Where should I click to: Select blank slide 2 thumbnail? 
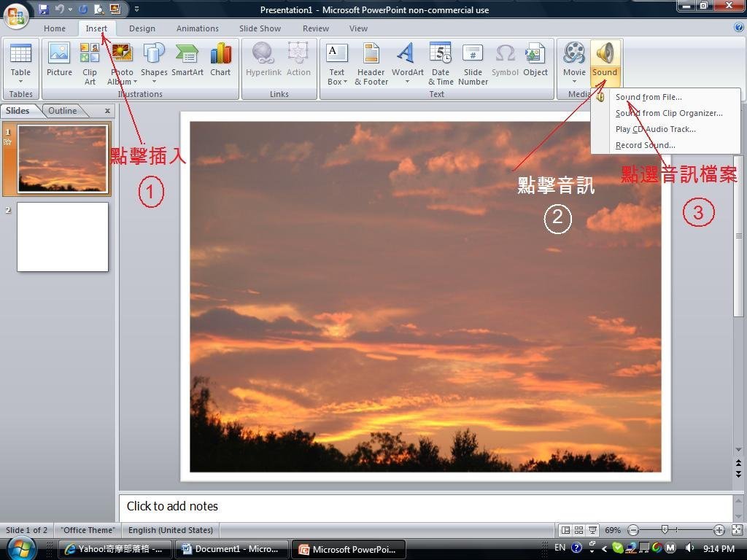[x=63, y=237]
